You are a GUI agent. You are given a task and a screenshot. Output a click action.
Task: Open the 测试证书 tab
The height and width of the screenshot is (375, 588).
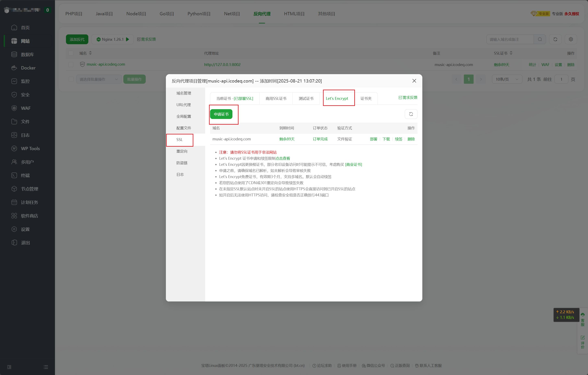[306, 99]
